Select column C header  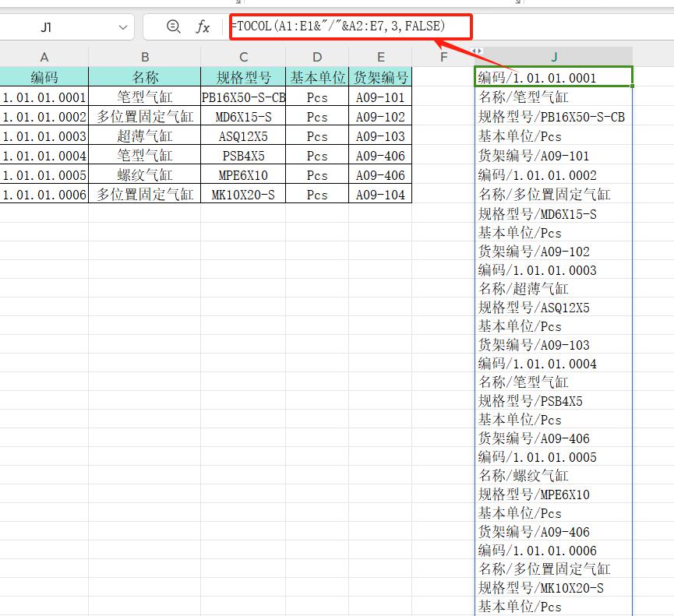(x=243, y=57)
